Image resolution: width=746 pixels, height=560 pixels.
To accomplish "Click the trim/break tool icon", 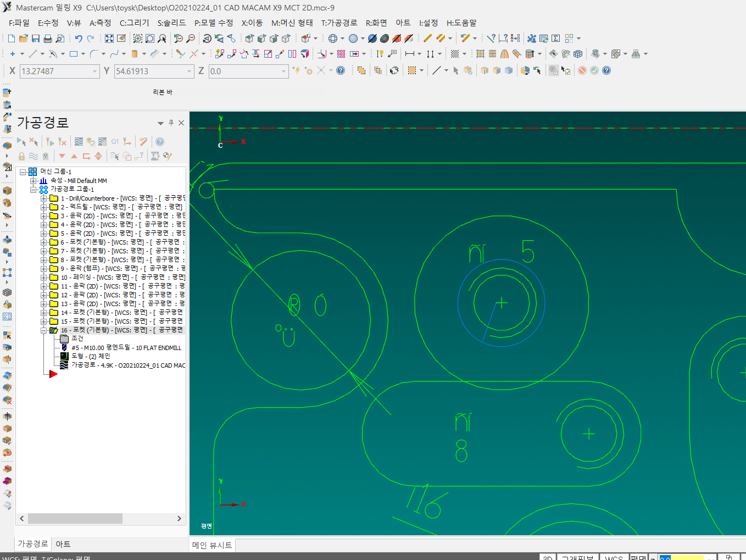I will 181,54.
